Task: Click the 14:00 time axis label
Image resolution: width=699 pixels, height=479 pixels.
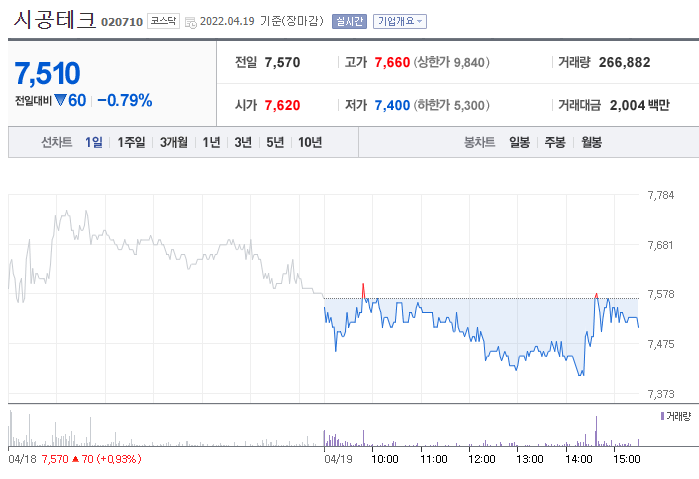Action: 579,459
